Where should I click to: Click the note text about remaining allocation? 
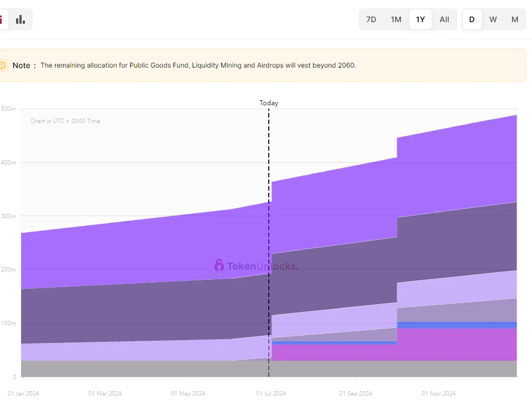pyautogui.click(x=198, y=65)
